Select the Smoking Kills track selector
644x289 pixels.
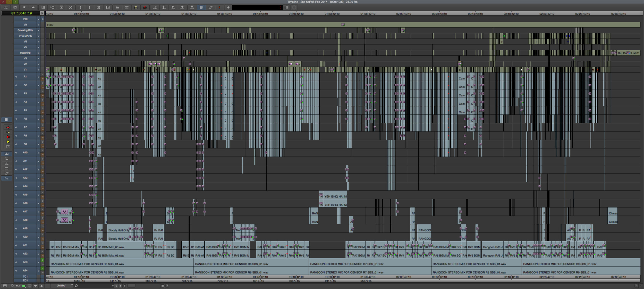(x=25, y=30)
